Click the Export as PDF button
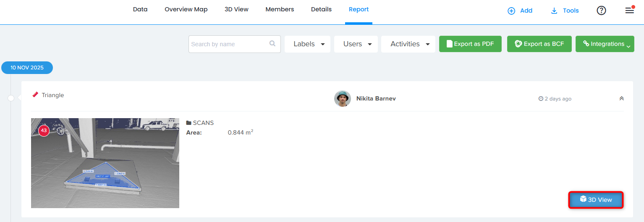Viewport: 644px width, 222px height. (470, 44)
